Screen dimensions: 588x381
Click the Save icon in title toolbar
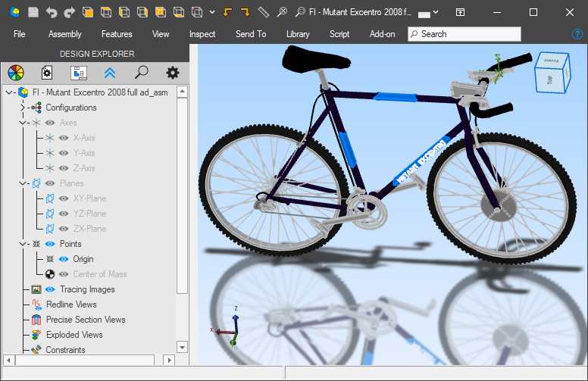click(33, 12)
